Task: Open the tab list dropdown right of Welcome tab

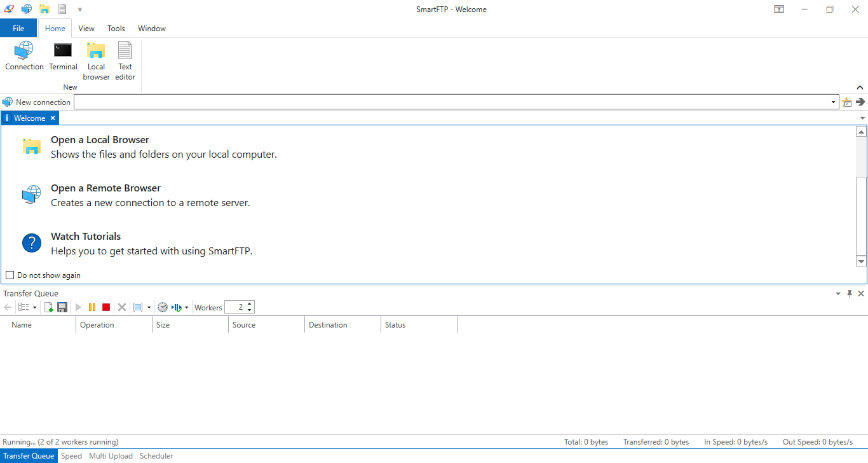Action: pyautogui.click(x=862, y=118)
